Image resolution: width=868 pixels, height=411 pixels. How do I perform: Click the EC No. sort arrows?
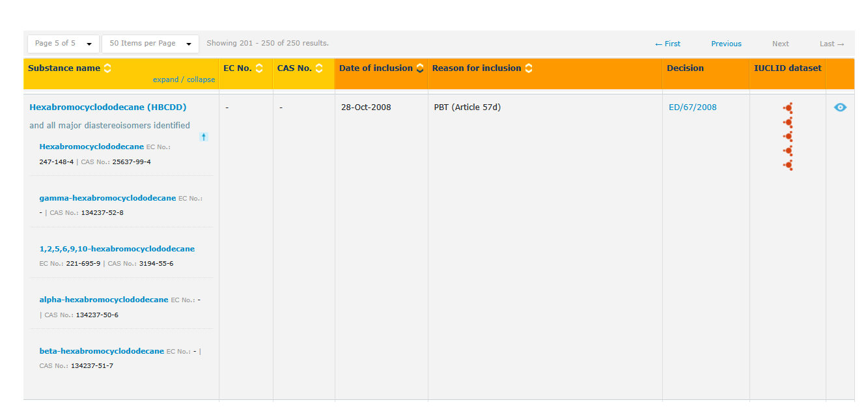(x=259, y=68)
